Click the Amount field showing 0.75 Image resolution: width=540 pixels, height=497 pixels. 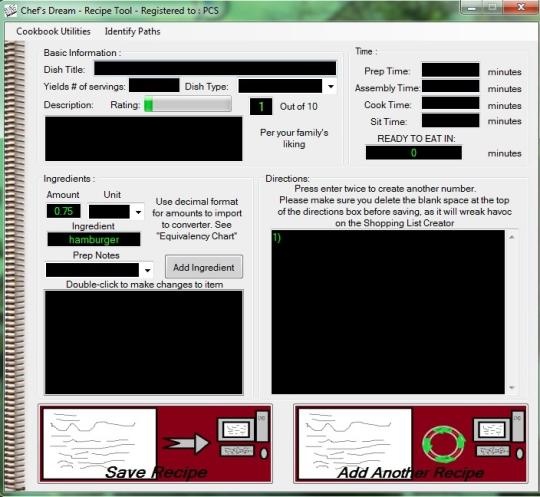64,211
